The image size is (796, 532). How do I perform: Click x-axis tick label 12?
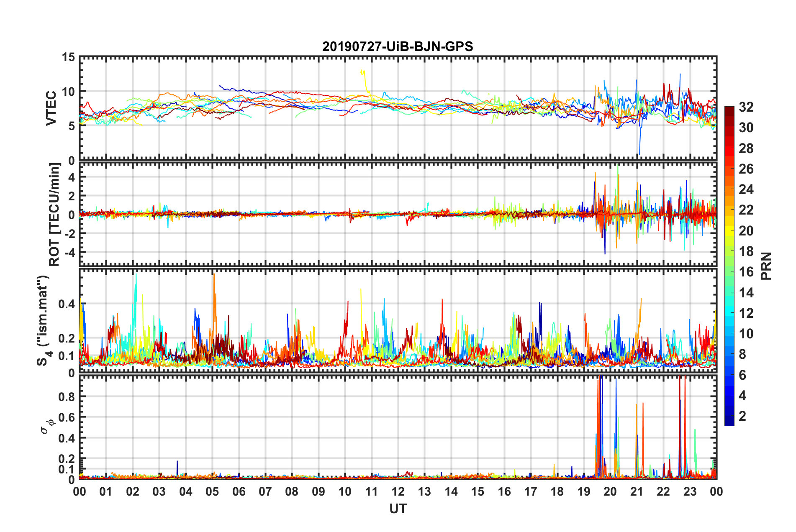(x=398, y=491)
